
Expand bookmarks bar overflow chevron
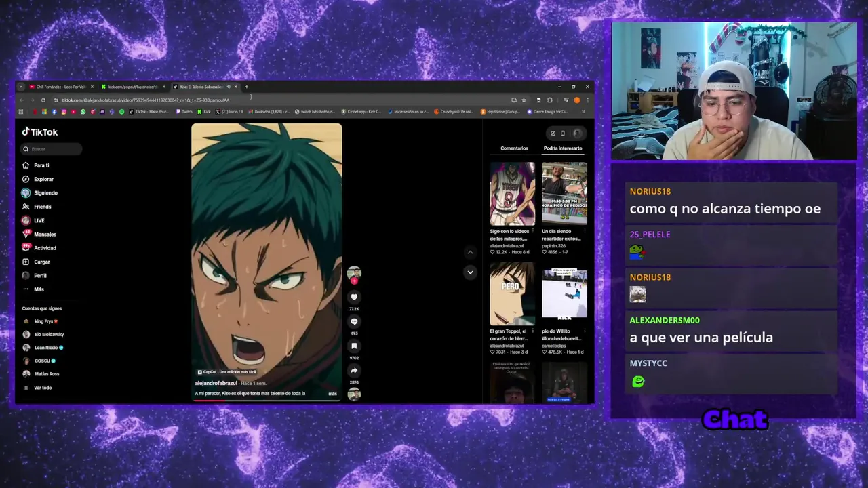583,112
